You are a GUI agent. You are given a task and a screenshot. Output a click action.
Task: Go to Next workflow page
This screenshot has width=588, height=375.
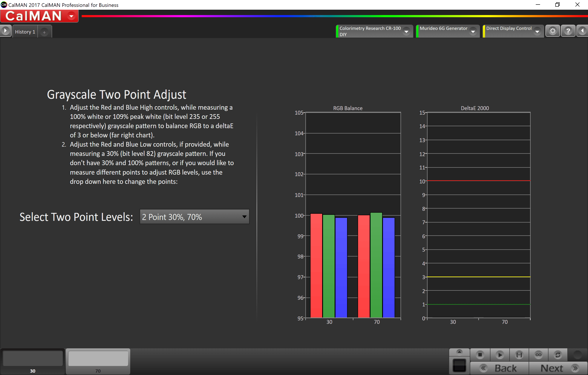[x=558, y=368]
